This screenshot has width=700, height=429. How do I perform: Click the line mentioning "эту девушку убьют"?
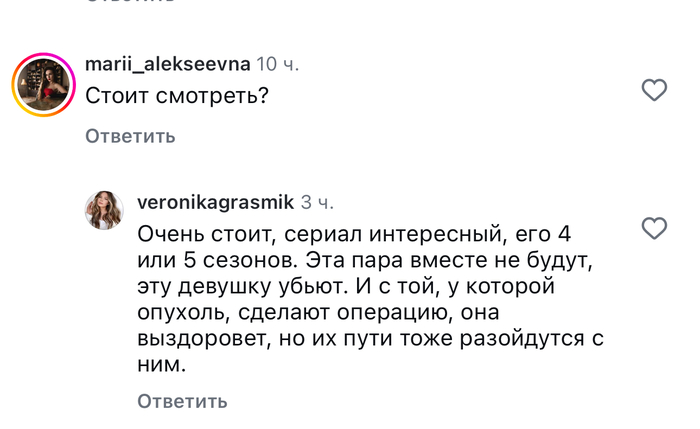[x=346, y=286]
